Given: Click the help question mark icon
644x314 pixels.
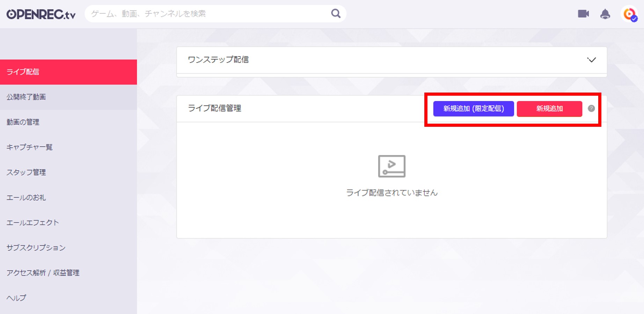Looking at the screenshot, I should 591,108.
